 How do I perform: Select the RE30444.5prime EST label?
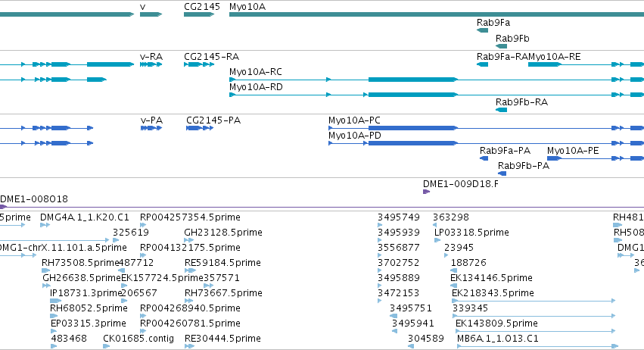[x=222, y=339]
